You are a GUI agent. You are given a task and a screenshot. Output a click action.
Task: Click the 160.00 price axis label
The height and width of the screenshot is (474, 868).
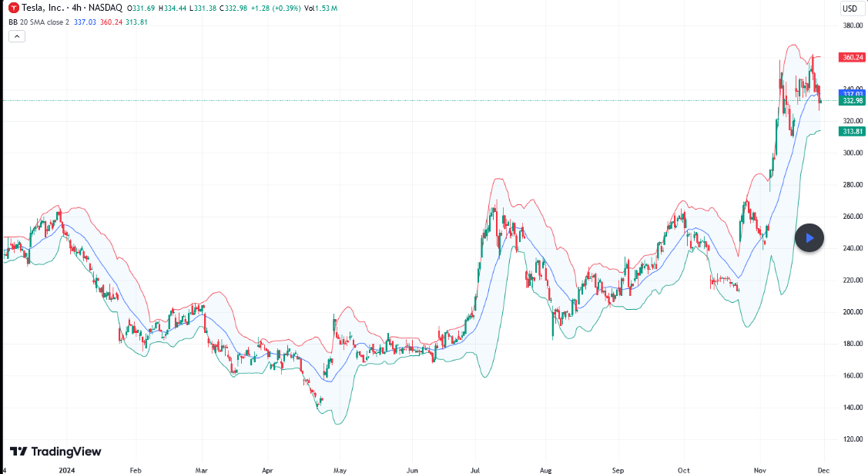[853, 375]
